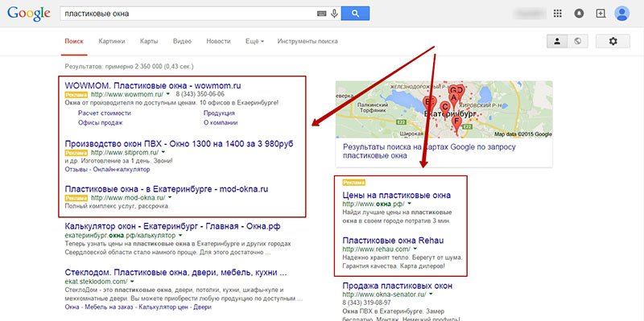Open Калькулятор окон Екатеринбург result
The width and height of the screenshot is (644, 321).
pyautogui.click(x=172, y=226)
